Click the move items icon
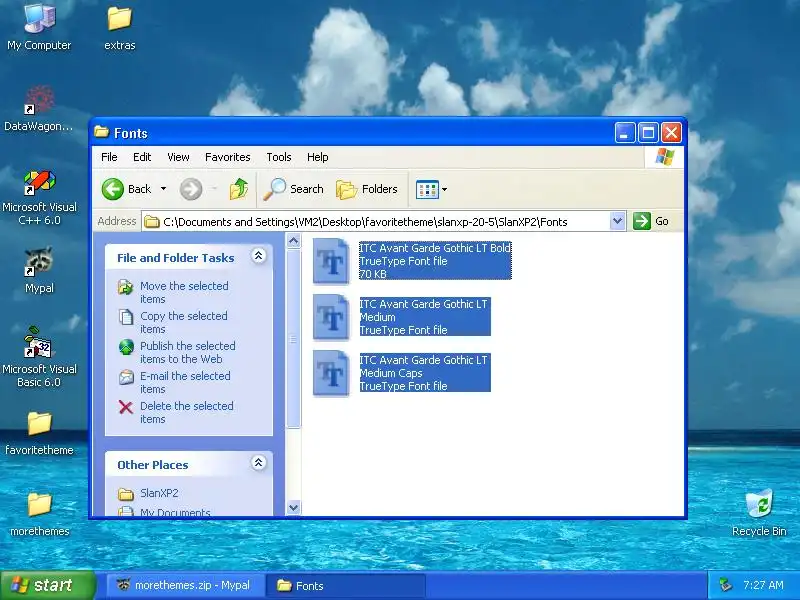This screenshot has width=800, height=600. (x=126, y=287)
